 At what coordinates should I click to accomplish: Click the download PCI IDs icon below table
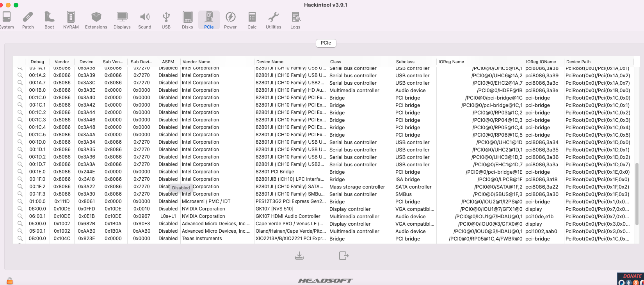(299, 256)
